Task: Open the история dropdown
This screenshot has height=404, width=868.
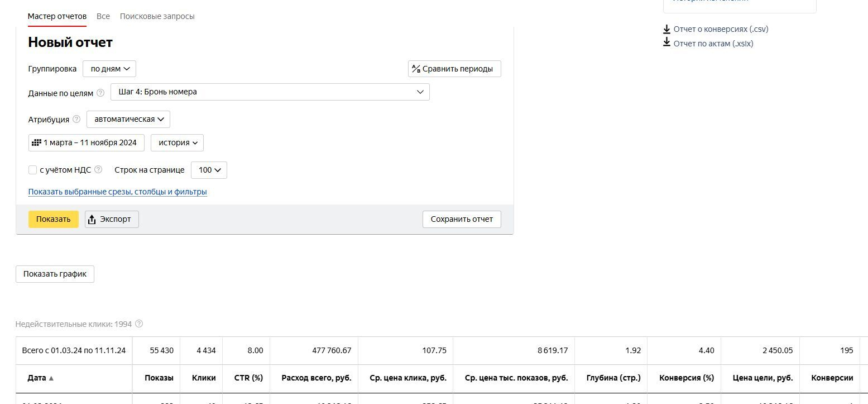Action: click(177, 142)
